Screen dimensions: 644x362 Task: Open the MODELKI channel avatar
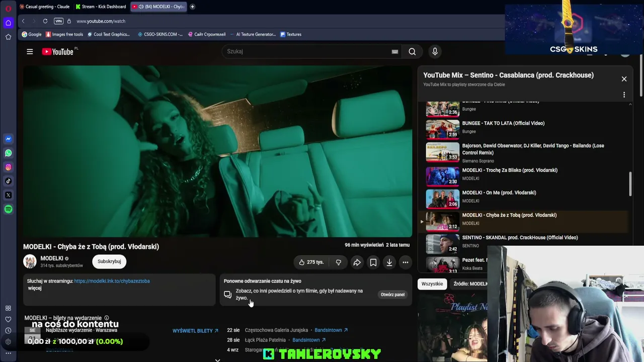[30, 261]
